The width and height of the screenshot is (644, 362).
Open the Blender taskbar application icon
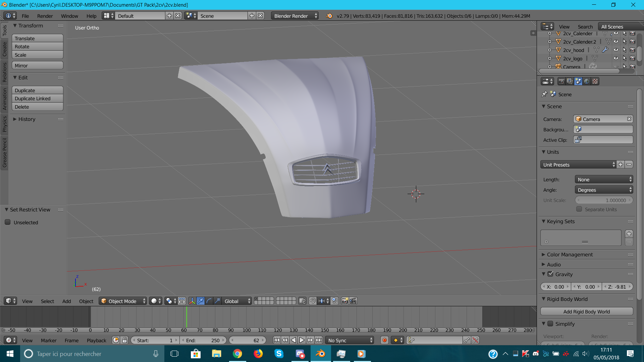point(320,354)
